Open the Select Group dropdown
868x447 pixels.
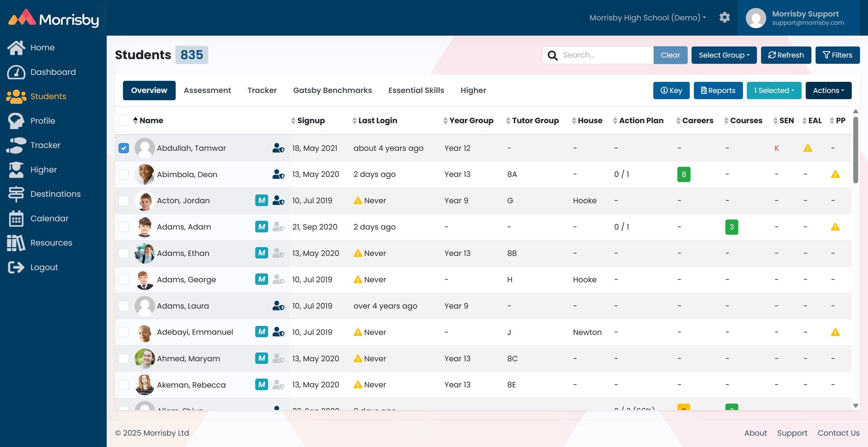point(723,55)
